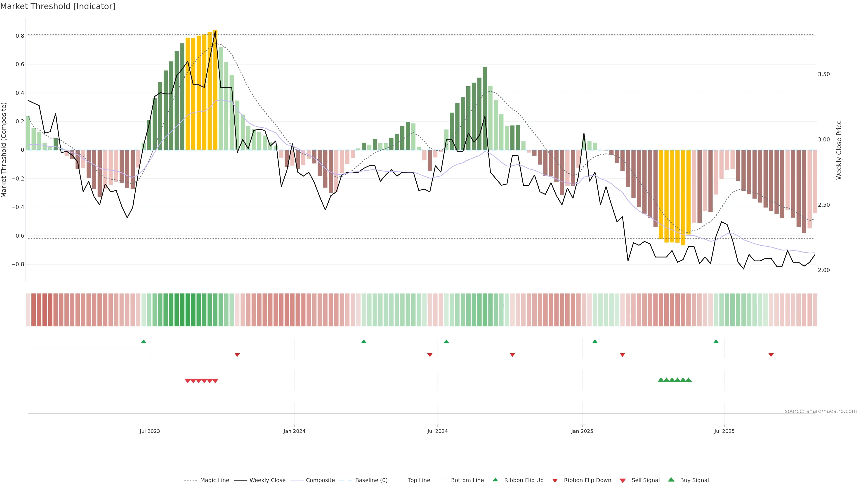Click the ribbon flip down marker after Jul 2025
This screenshot has width=868, height=488.
pyautogui.click(x=771, y=355)
